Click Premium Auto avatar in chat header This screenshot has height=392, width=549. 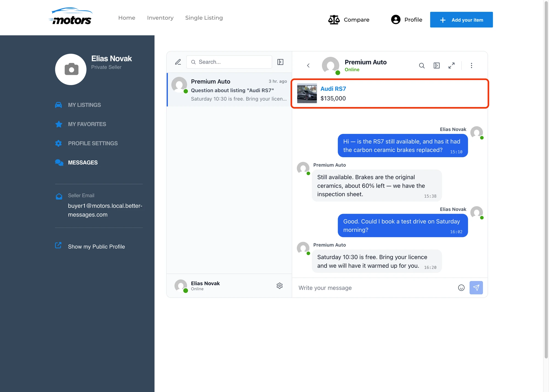(x=330, y=66)
